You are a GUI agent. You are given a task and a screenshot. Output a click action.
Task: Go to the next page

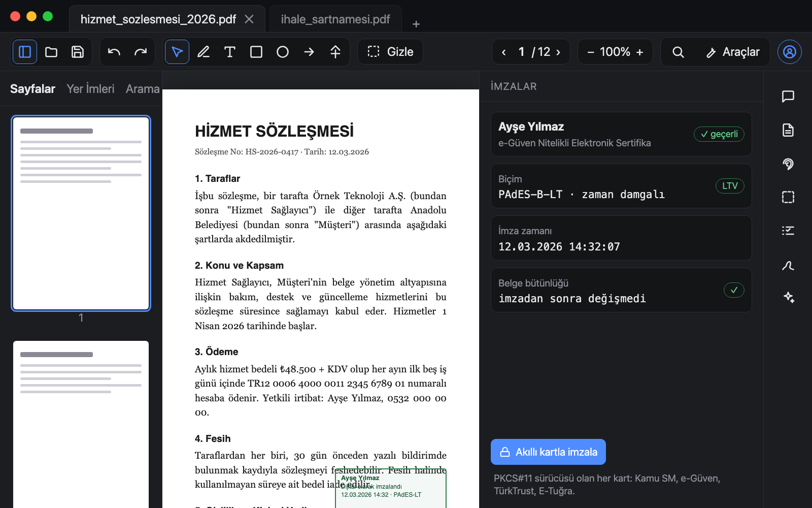[558, 52]
